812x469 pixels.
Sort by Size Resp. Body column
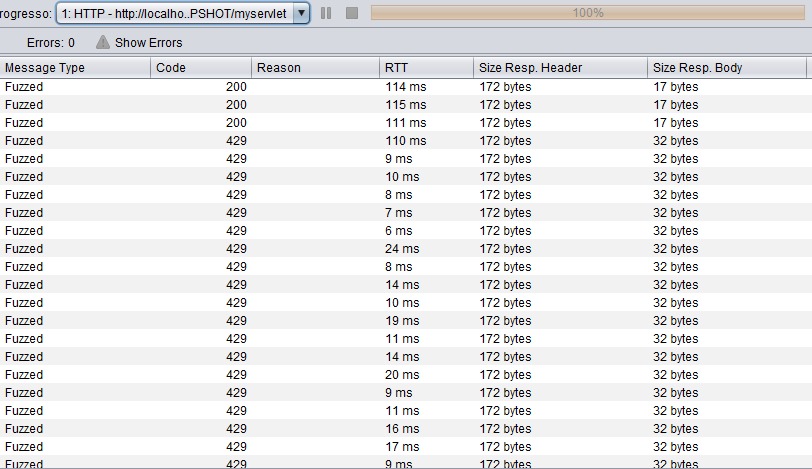tap(727, 68)
